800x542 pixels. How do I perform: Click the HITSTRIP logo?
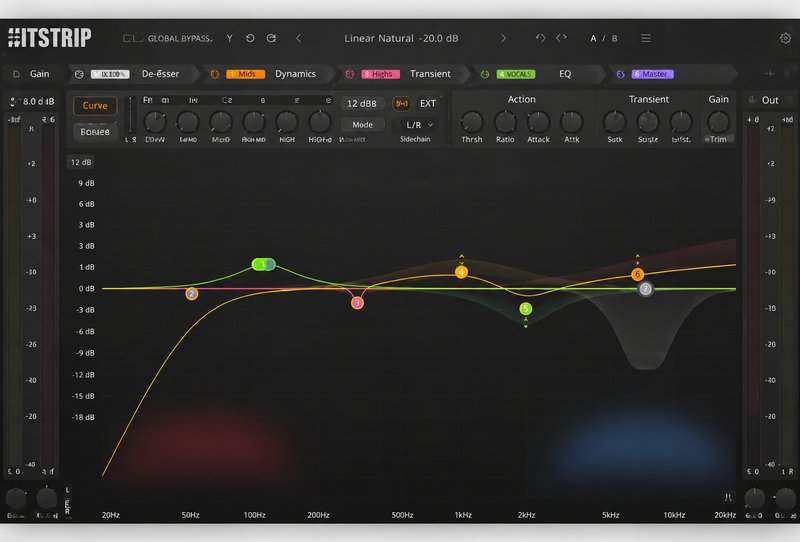[x=50, y=38]
